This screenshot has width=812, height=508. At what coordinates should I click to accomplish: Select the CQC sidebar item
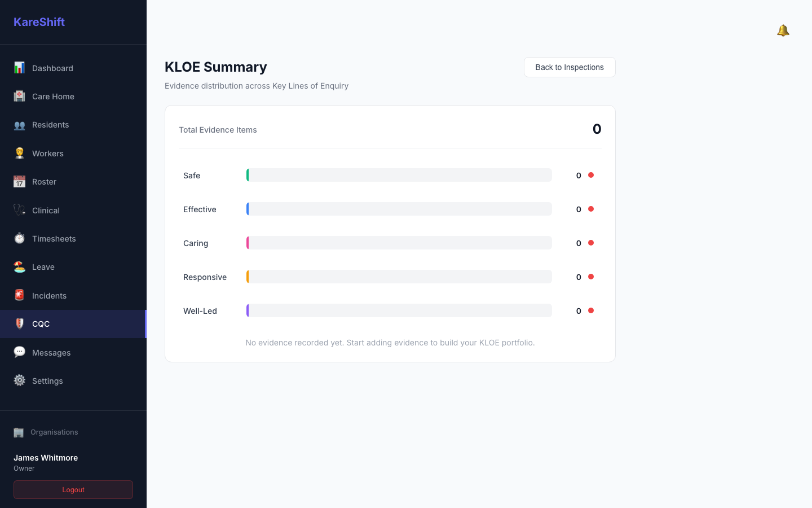pos(73,324)
